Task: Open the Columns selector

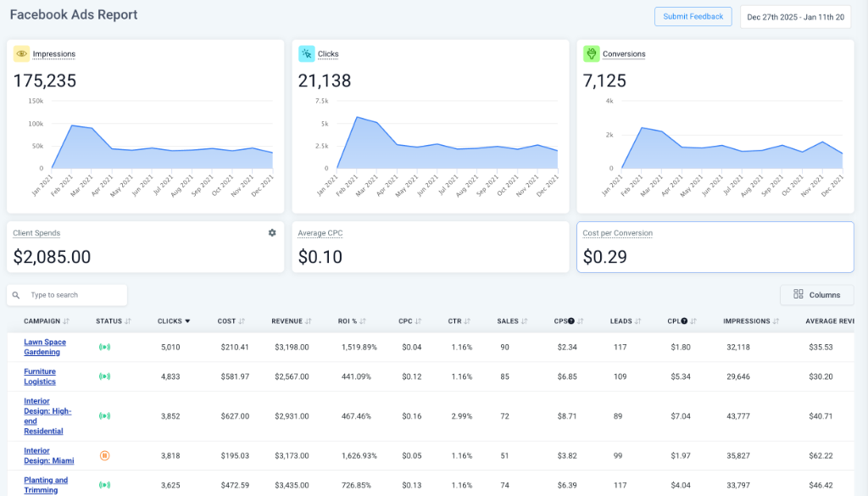Action: 816,294
